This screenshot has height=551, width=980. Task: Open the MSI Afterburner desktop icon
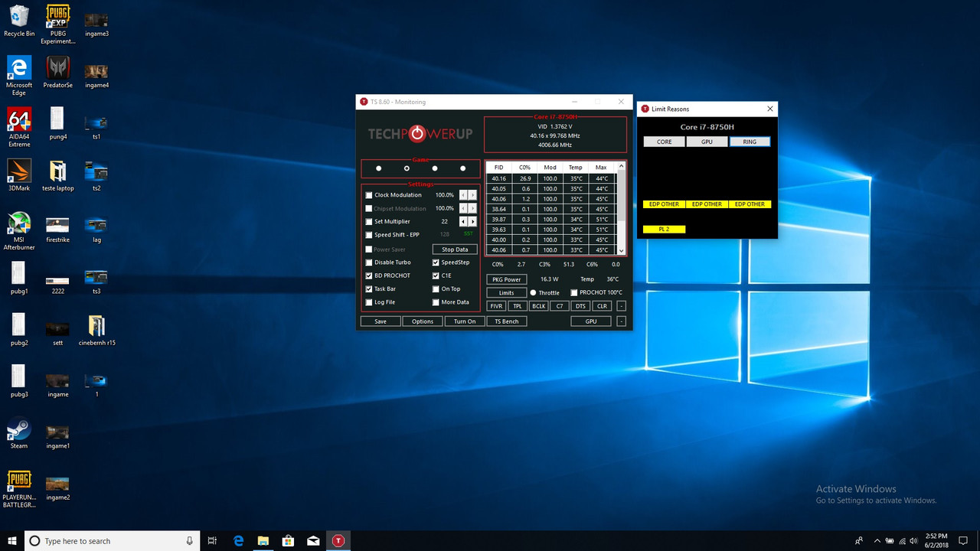point(19,223)
